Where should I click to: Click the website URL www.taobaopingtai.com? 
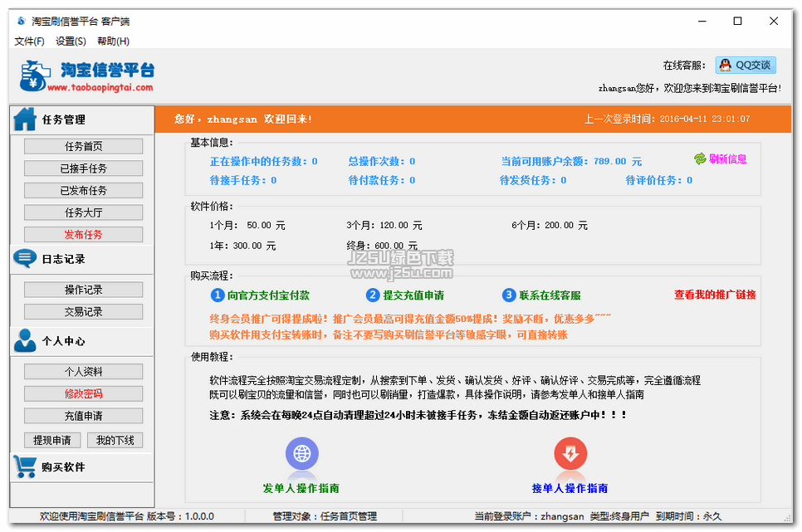point(100,87)
